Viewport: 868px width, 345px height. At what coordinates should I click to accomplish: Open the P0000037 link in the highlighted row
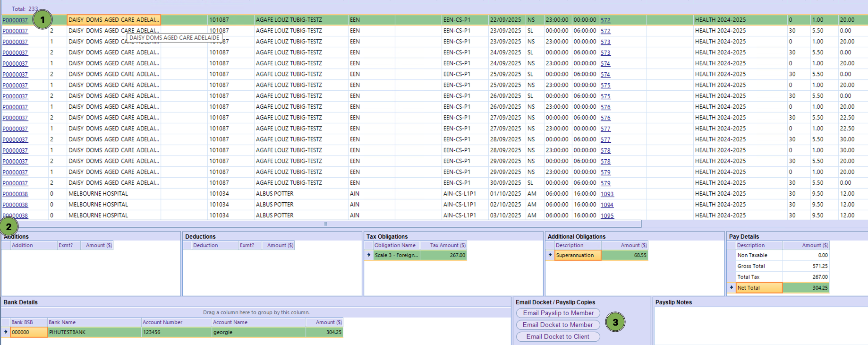tap(15, 20)
